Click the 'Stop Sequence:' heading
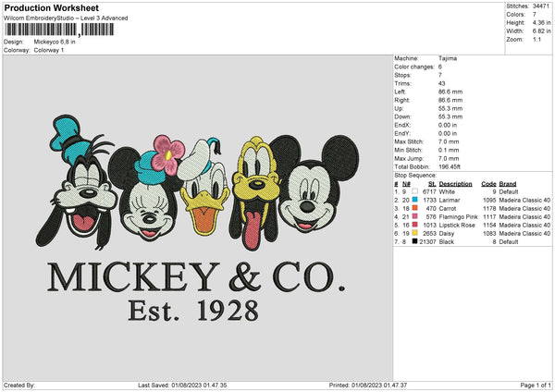Screen dimensions: 555x392 [415, 176]
